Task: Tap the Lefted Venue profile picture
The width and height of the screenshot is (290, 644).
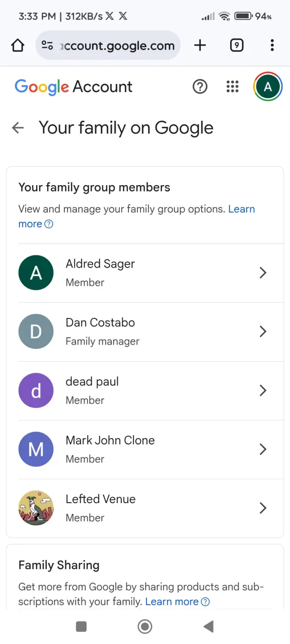Action: 36,508
